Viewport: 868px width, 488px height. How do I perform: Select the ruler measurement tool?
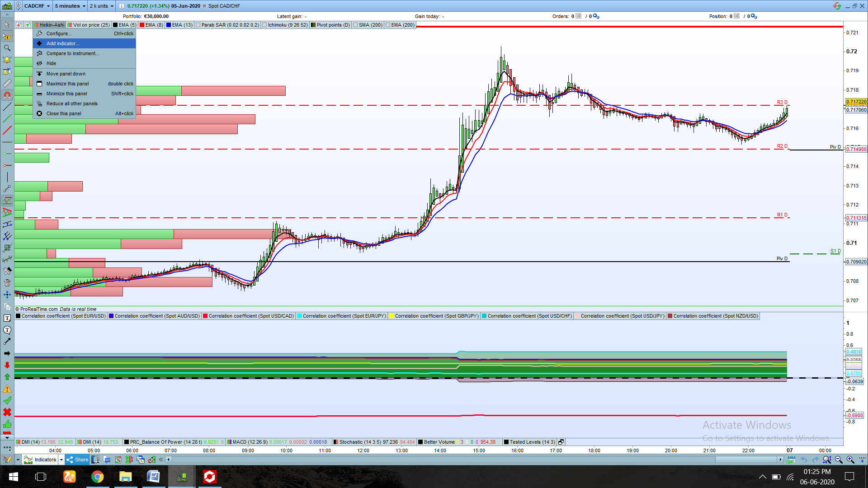(x=7, y=83)
